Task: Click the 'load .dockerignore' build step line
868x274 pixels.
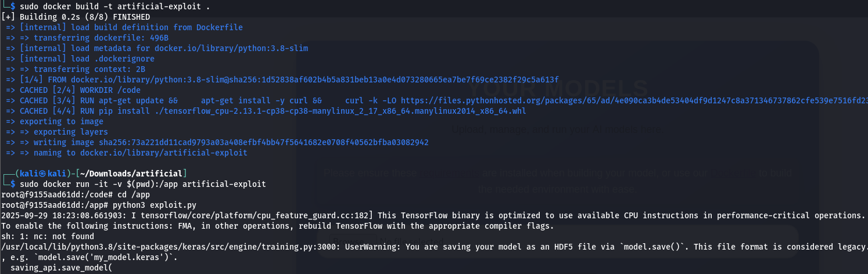Action: pos(94,59)
